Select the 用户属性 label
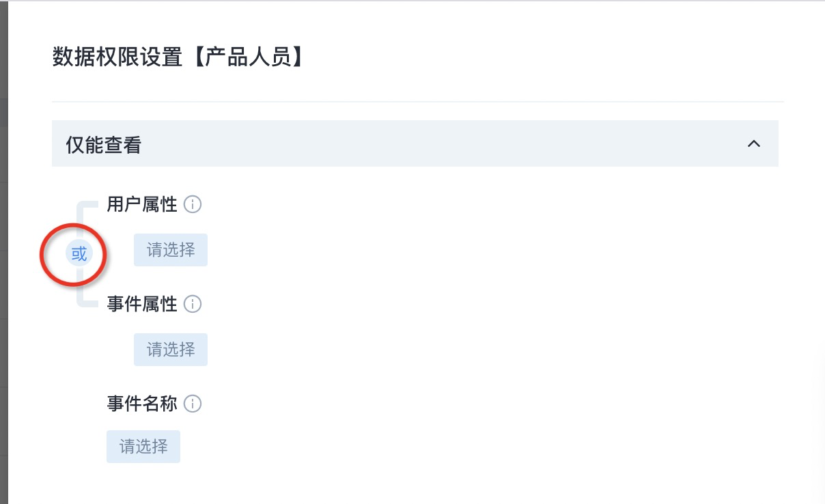825x504 pixels. pos(142,204)
